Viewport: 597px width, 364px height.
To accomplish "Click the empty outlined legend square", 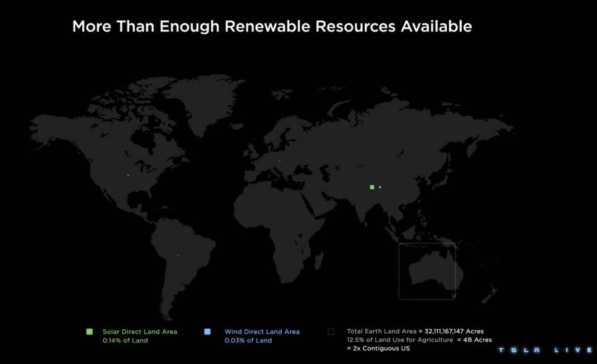I will [x=331, y=332].
